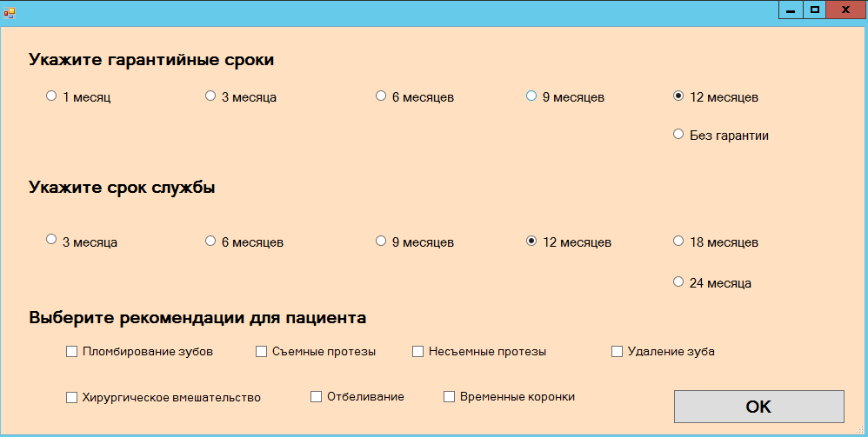Image resolution: width=868 pixels, height=437 pixels.
Task: Select the 18 месяцев service life option
Action: (x=678, y=242)
